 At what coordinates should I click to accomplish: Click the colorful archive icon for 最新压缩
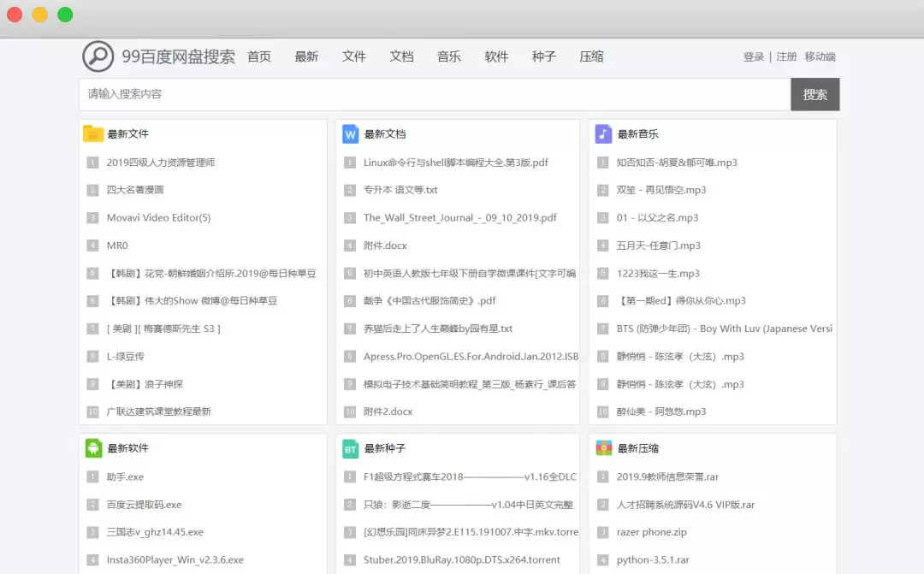point(603,448)
